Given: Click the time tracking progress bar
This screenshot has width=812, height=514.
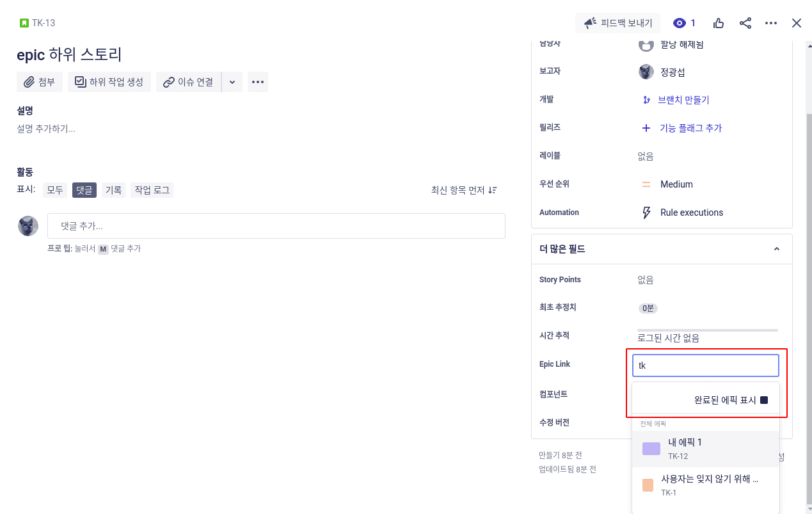Looking at the screenshot, I should 708,330.
